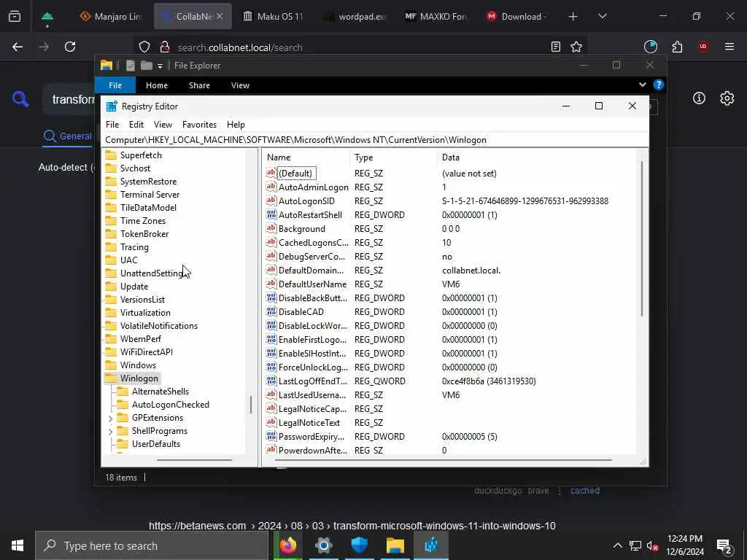Go back with browser back arrow
This screenshot has height=560, width=747.
tap(18, 47)
